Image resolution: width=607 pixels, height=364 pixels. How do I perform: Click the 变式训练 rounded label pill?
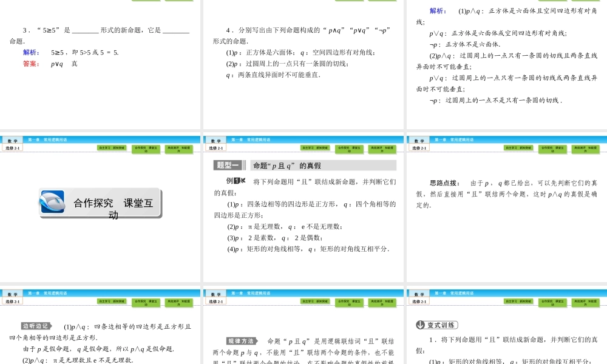[442, 325]
